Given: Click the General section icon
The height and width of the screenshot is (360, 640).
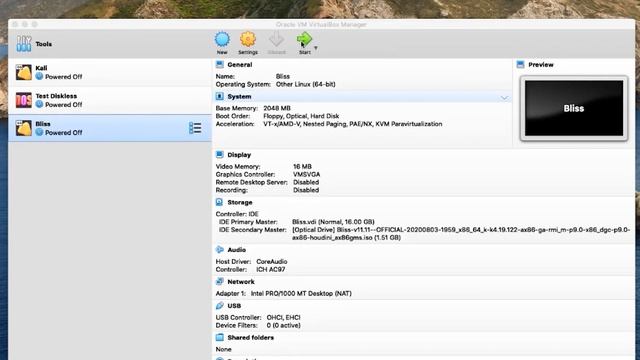Looking at the screenshot, I should pos(220,64).
